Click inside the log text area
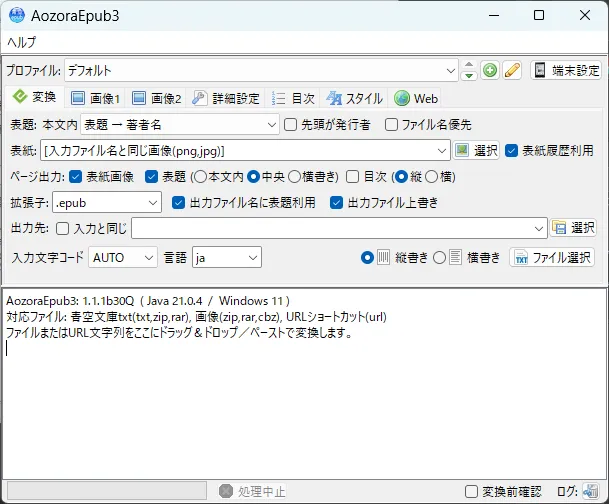 click(x=304, y=384)
